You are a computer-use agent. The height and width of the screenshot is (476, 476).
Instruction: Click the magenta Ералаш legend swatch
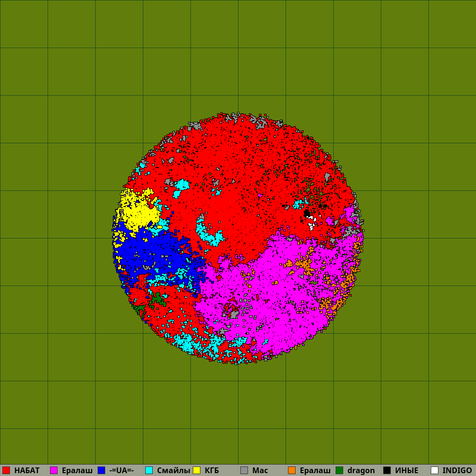pyautogui.click(x=54, y=470)
